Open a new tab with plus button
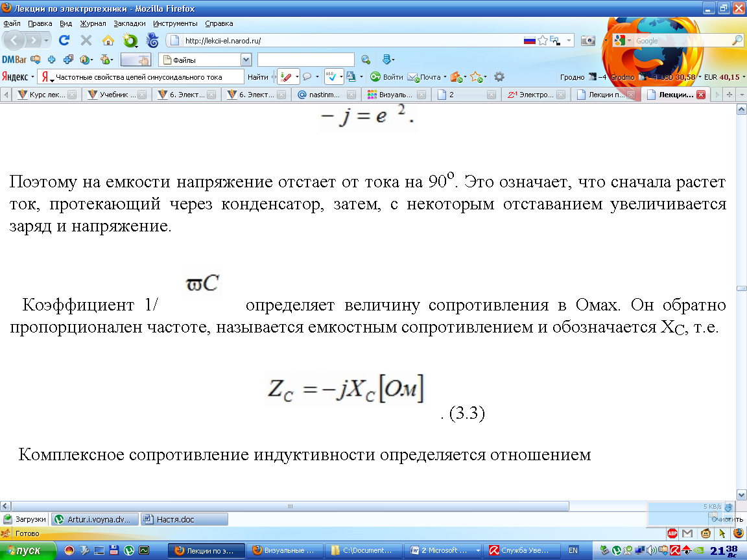Screen dimensions: 747x560 pyautogui.click(x=729, y=94)
